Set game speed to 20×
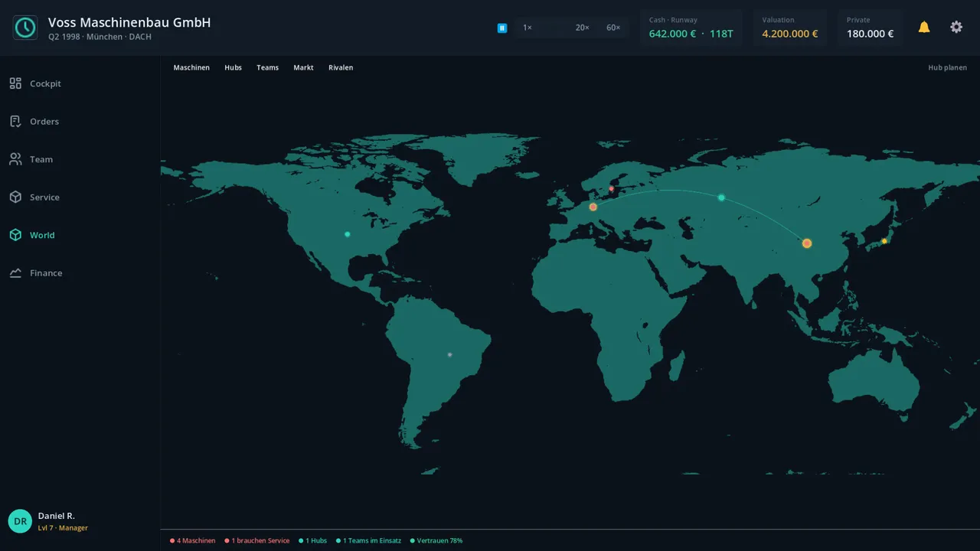980x551 pixels. [x=583, y=28]
